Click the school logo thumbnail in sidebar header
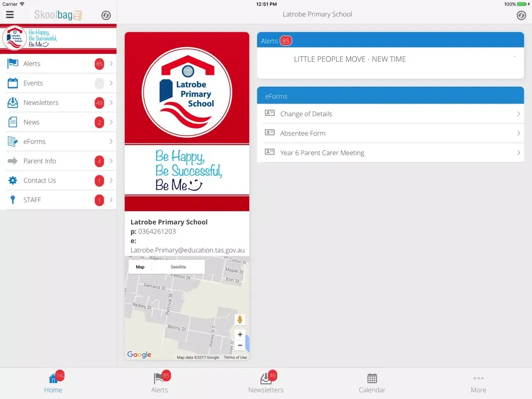The width and height of the screenshot is (532, 399). tap(15, 38)
